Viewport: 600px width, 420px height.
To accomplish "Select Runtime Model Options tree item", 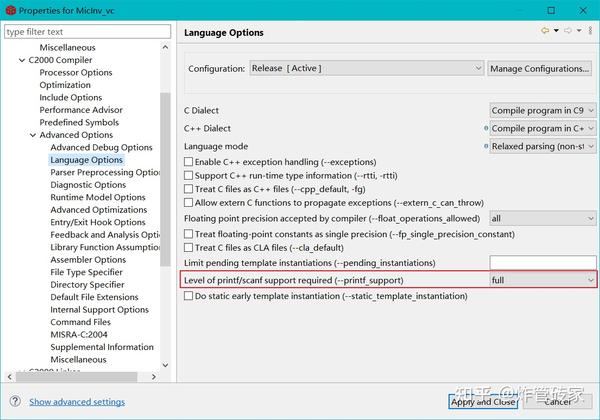I will pyautogui.click(x=98, y=197).
